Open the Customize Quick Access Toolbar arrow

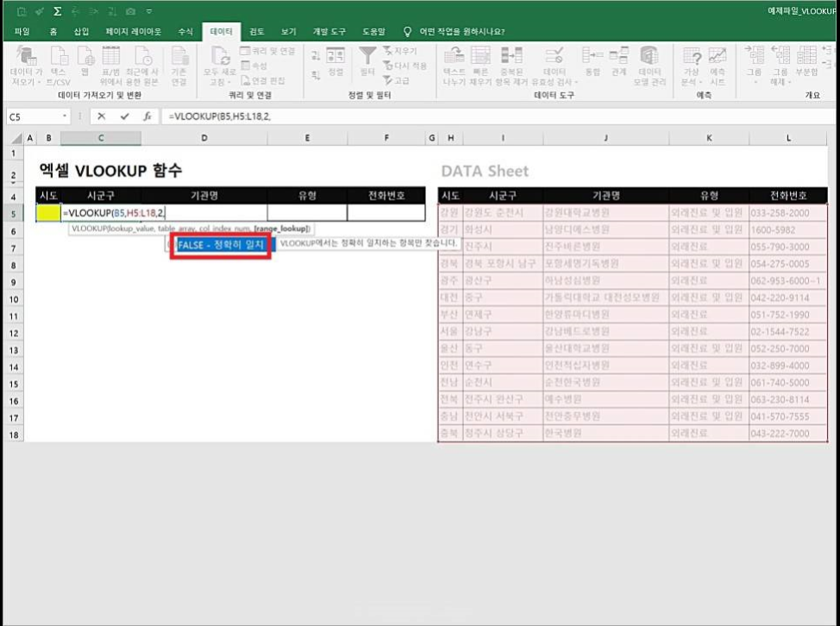pyautogui.click(x=149, y=11)
